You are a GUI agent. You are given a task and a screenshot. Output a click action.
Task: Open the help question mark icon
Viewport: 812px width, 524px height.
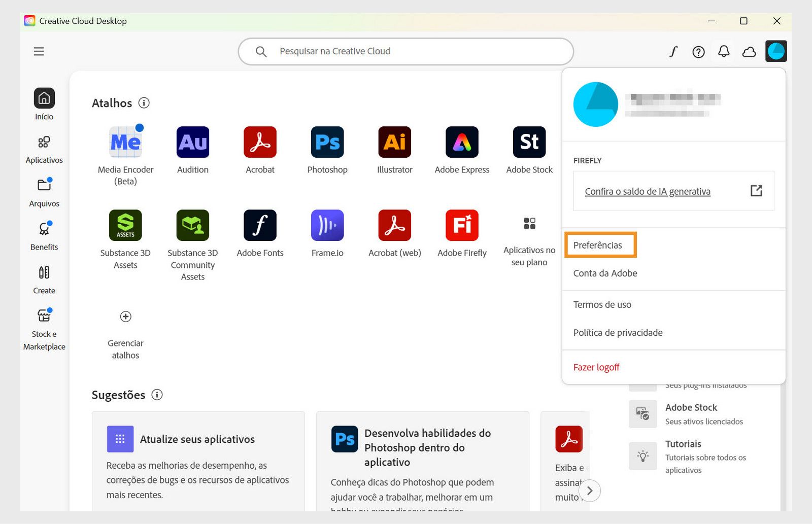[x=699, y=51]
